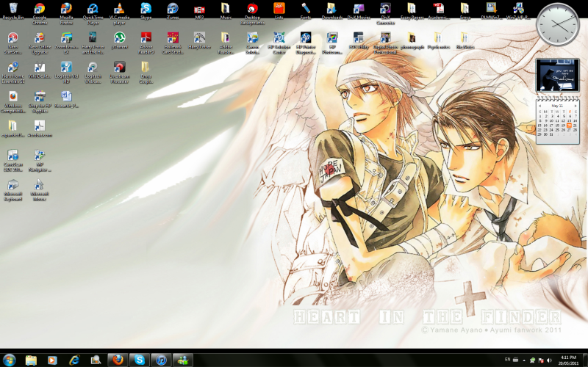Image resolution: width=588 pixels, height=381 pixels.
Task: Select the Music folder on desktop
Action: tap(226, 11)
